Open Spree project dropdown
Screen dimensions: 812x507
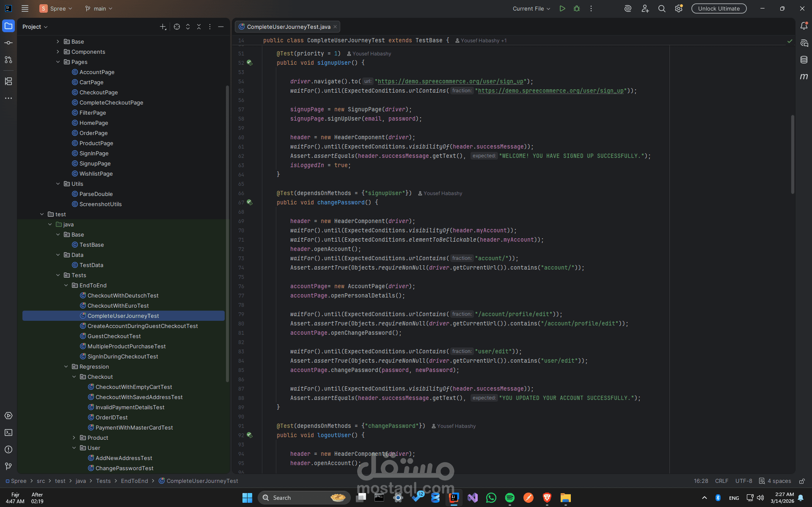click(56, 8)
